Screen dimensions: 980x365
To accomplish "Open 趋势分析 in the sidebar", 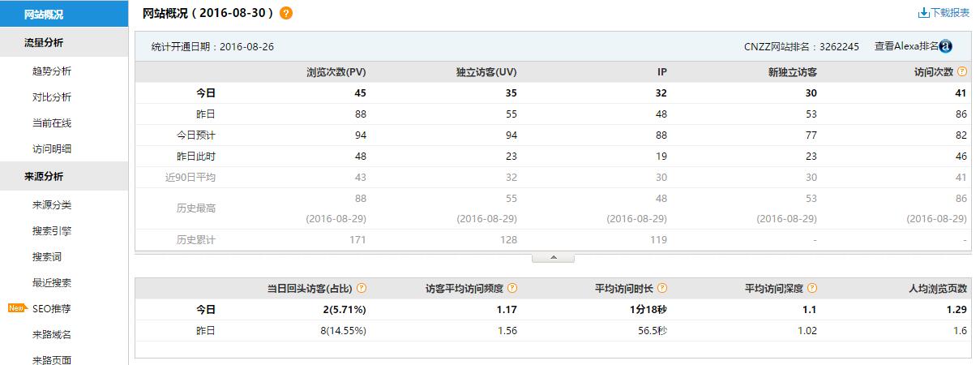I will pyautogui.click(x=52, y=71).
